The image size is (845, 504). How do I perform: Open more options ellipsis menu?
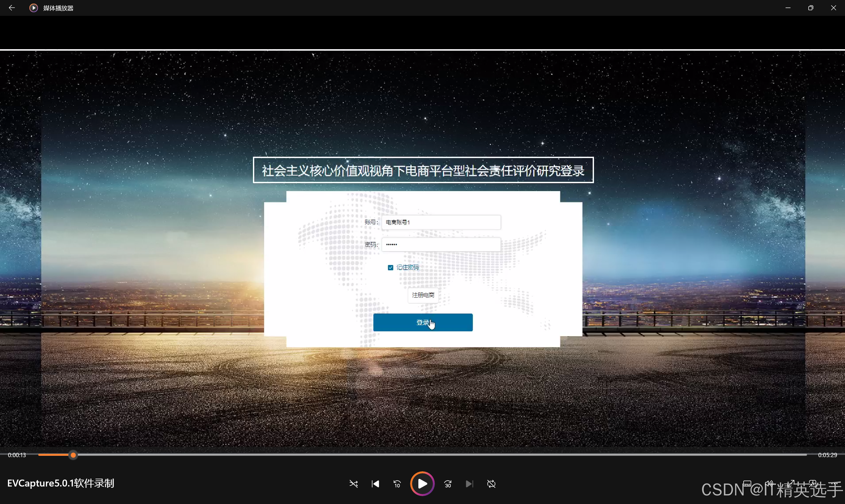(x=834, y=483)
